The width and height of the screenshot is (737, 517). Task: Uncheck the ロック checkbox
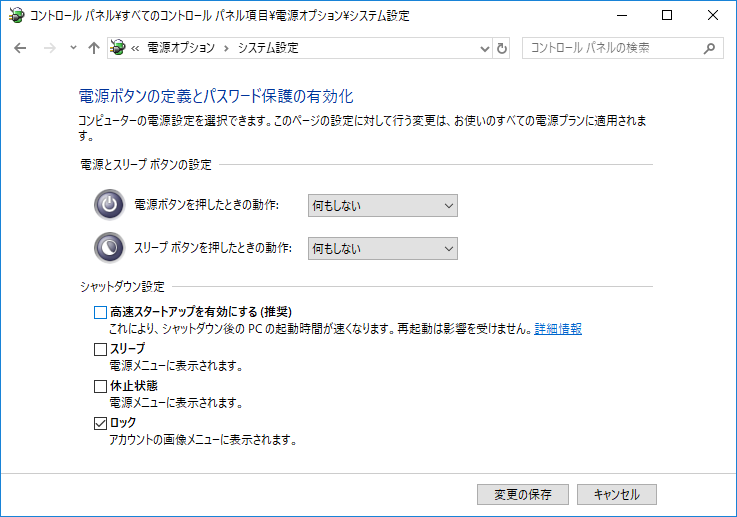[100, 423]
